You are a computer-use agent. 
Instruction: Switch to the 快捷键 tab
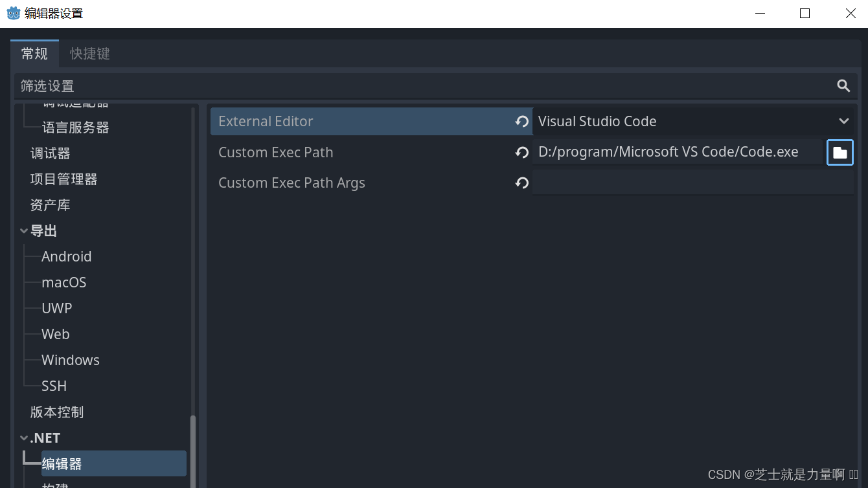pos(90,54)
